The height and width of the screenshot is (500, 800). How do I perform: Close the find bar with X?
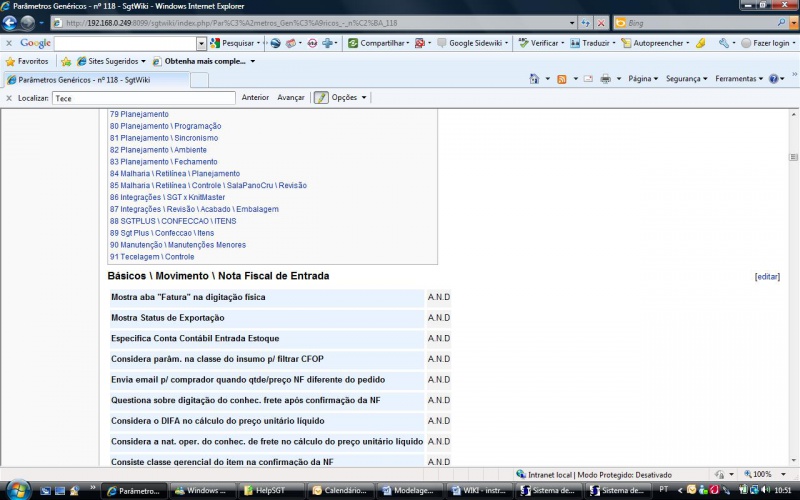tap(9, 98)
